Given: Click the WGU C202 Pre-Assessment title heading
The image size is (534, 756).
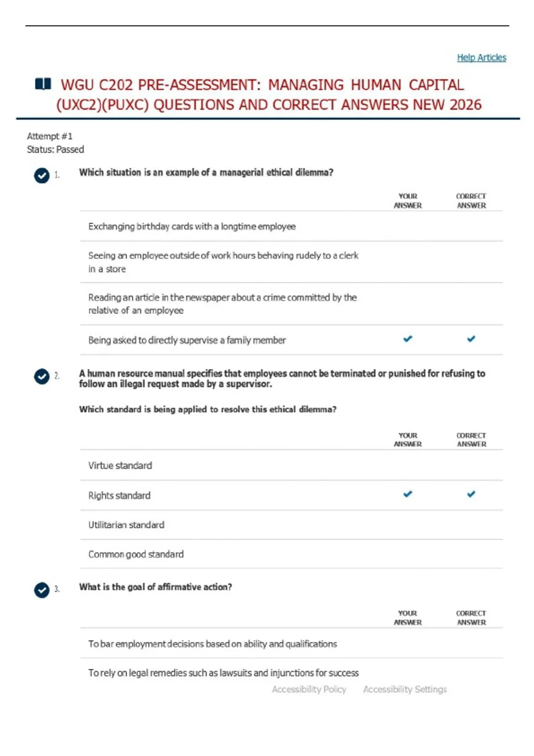Looking at the screenshot, I should (x=269, y=94).
